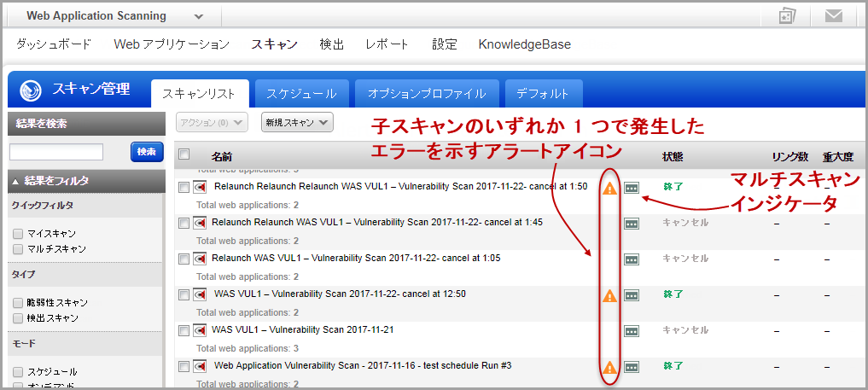Switch to the スケジュール tab
The height and width of the screenshot is (390, 868).
coord(300,93)
